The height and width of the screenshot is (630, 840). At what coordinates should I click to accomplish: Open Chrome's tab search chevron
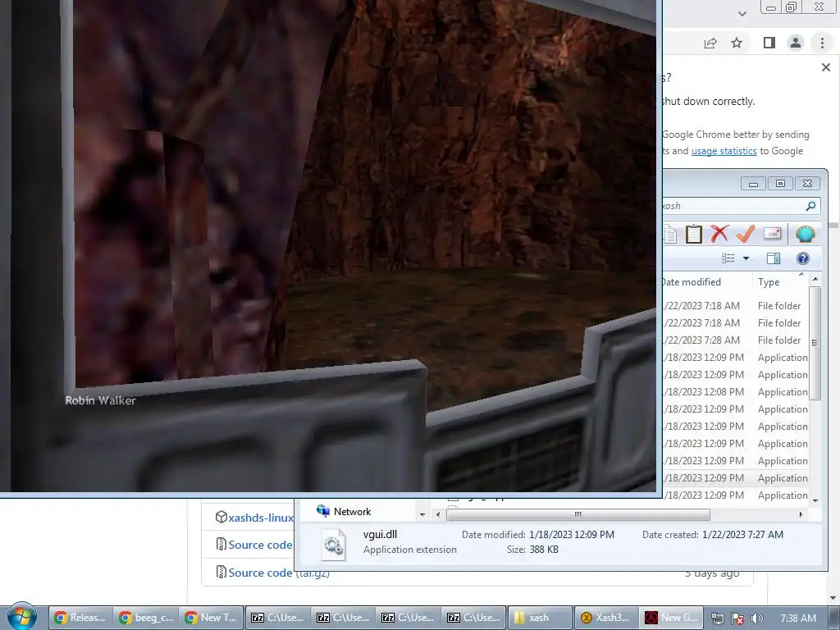742,13
